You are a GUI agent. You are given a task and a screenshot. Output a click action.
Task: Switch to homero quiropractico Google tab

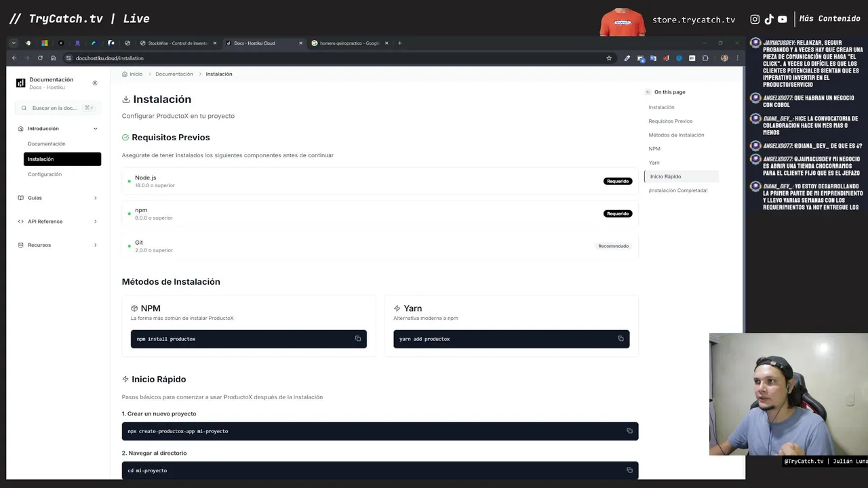pos(349,43)
